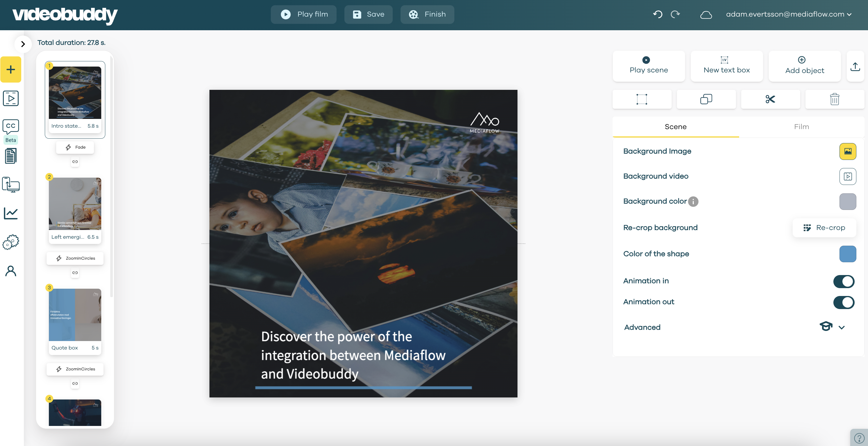Click the Play film button
The height and width of the screenshot is (446, 868).
[304, 14]
